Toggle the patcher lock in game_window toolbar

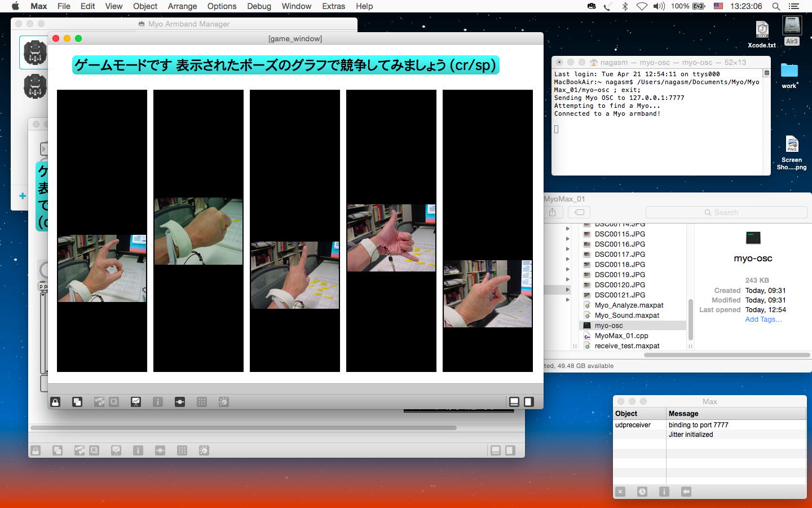[55, 402]
